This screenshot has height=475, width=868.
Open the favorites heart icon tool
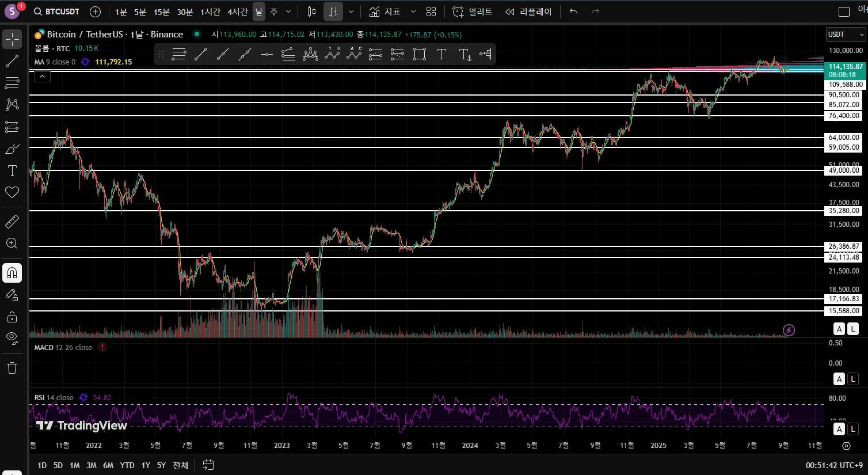point(12,192)
